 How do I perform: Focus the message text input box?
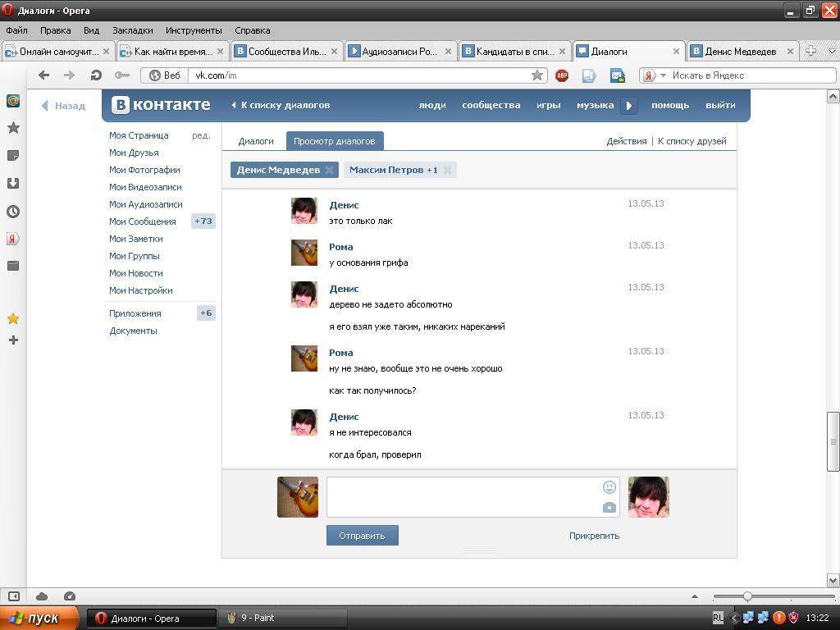coord(473,497)
